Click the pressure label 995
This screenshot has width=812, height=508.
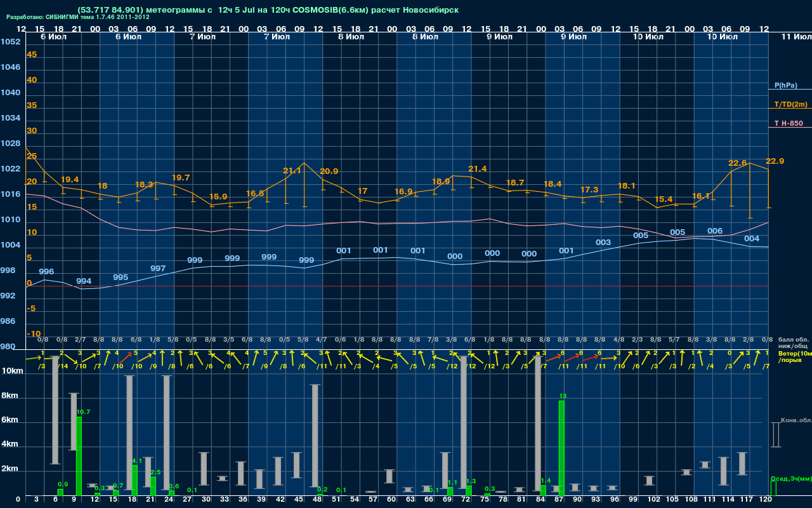point(121,277)
